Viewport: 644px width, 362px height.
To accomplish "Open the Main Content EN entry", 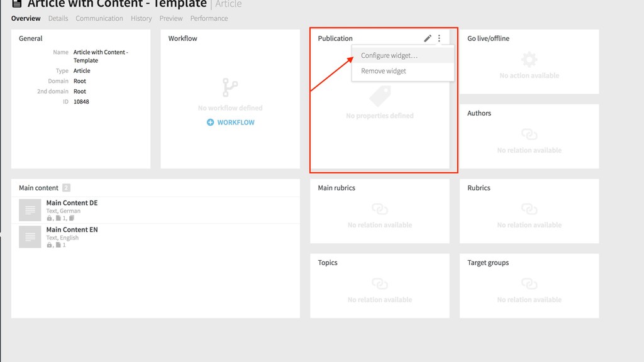I will click(x=72, y=230).
